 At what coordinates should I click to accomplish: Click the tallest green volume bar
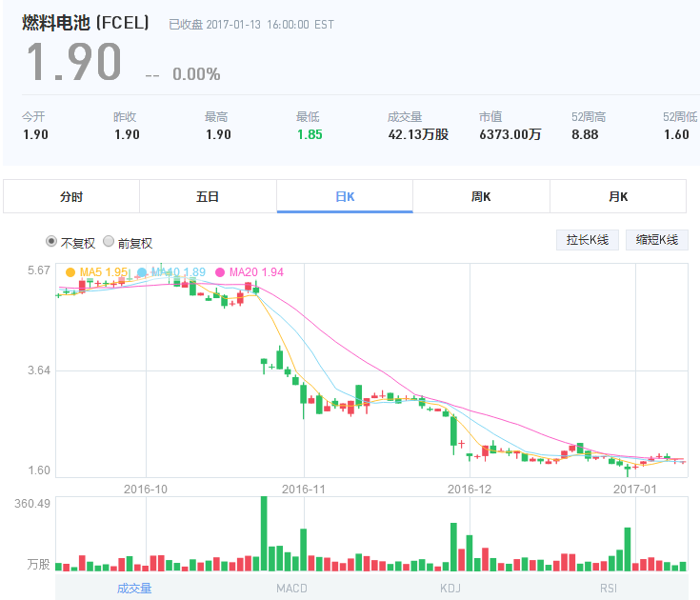tap(264, 533)
